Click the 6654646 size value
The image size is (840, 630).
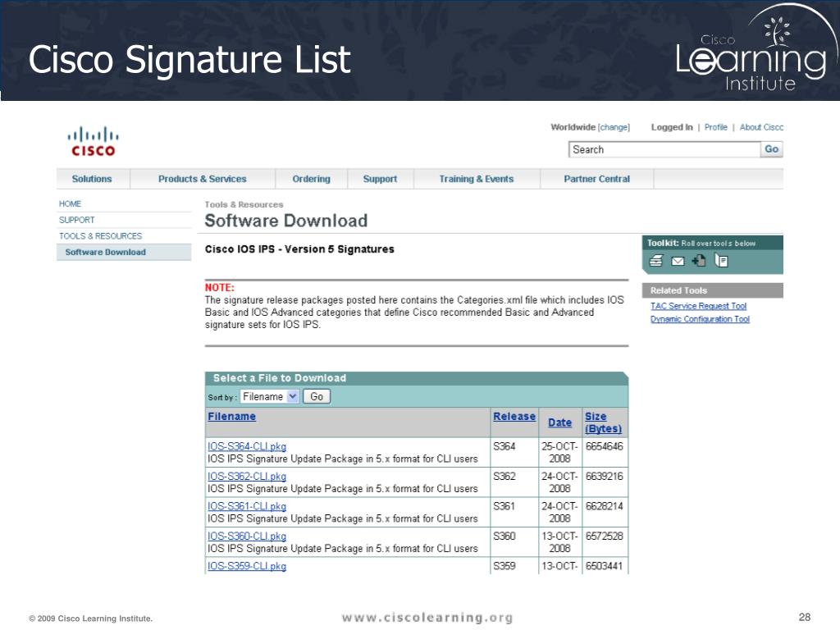605,447
